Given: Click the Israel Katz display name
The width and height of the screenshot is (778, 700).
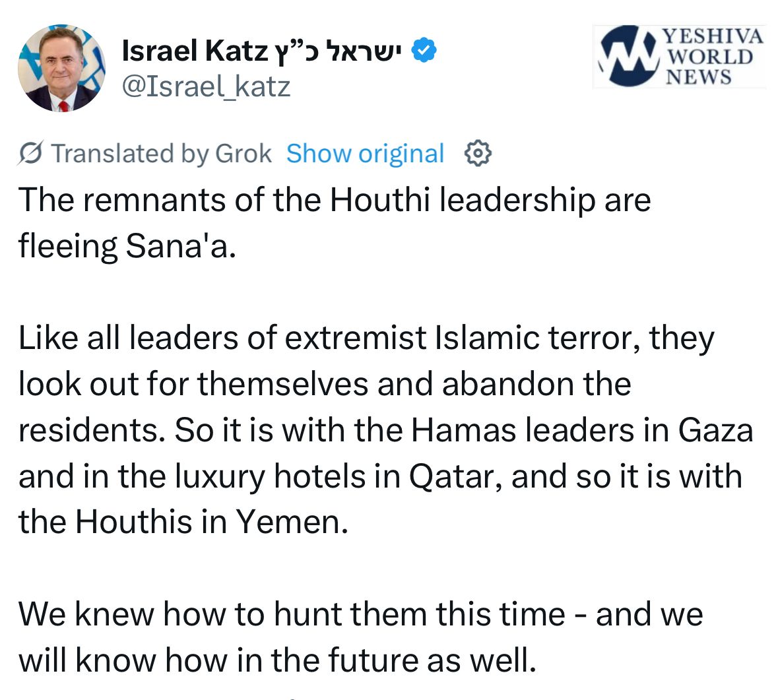Looking at the screenshot, I should (x=195, y=51).
